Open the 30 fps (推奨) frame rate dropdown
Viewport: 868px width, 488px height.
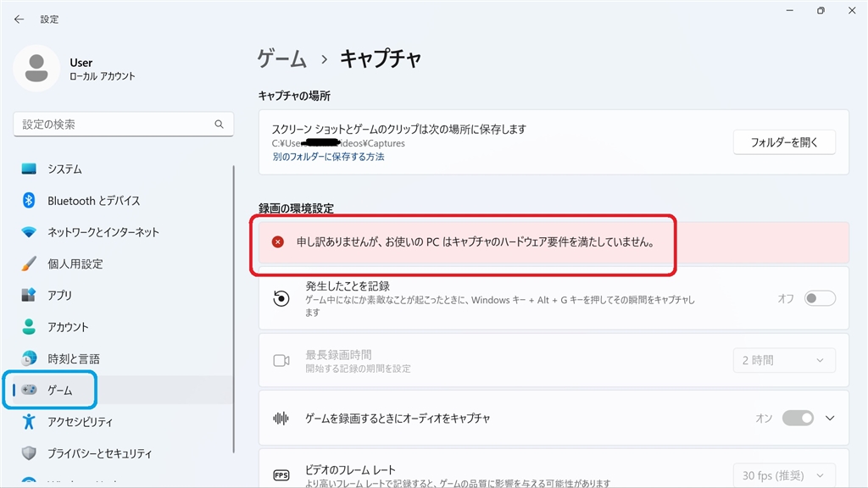tap(784, 475)
